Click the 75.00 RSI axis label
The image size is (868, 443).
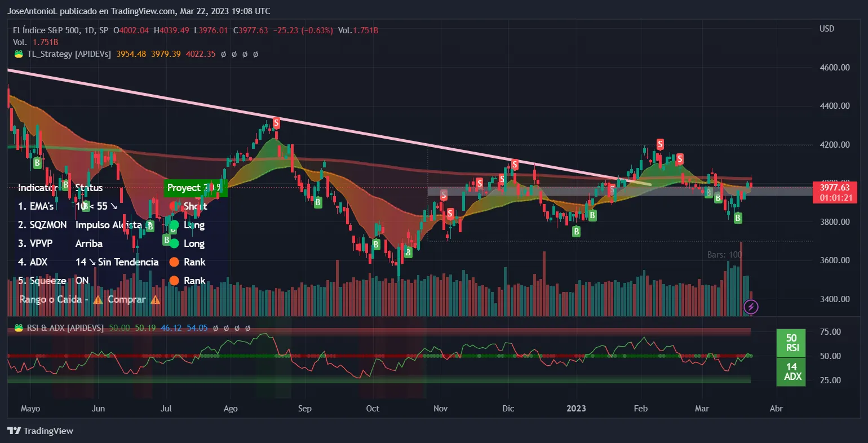pos(830,332)
